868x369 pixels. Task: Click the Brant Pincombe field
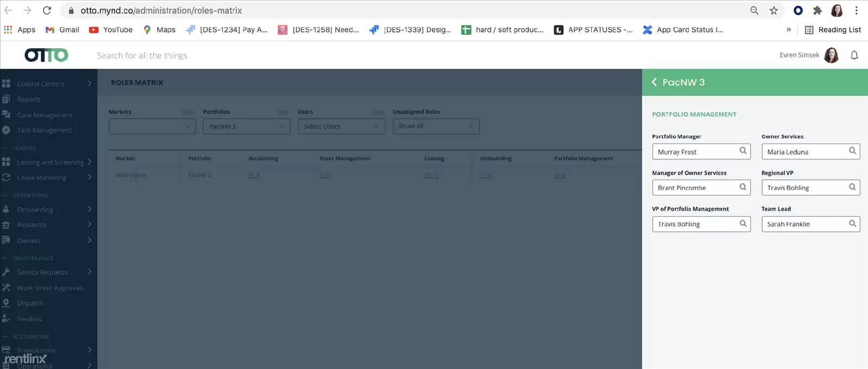click(701, 187)
